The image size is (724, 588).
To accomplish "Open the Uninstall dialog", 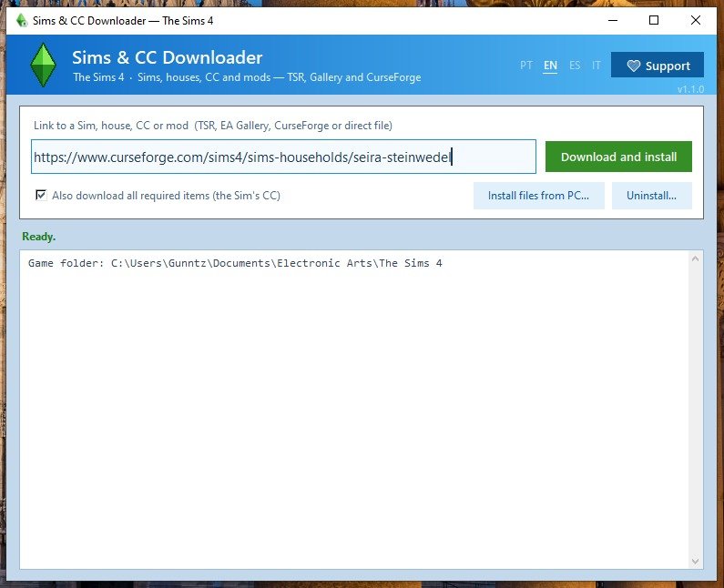I will pyautogui.click(x=651, y=196).
